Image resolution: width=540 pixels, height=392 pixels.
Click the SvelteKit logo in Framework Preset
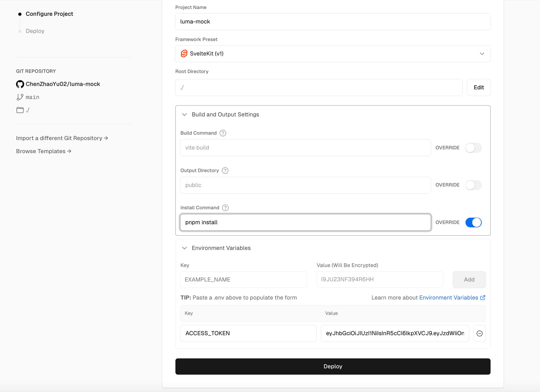point(184,53)
